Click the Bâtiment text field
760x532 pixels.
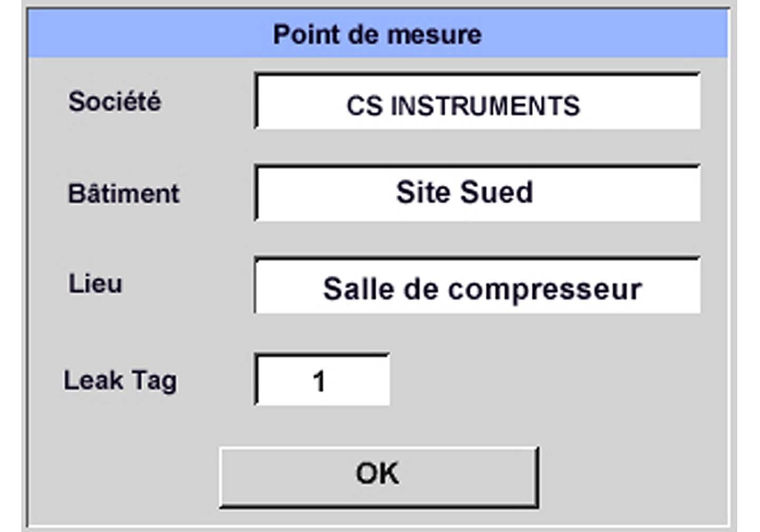click(x=477, y=193)
